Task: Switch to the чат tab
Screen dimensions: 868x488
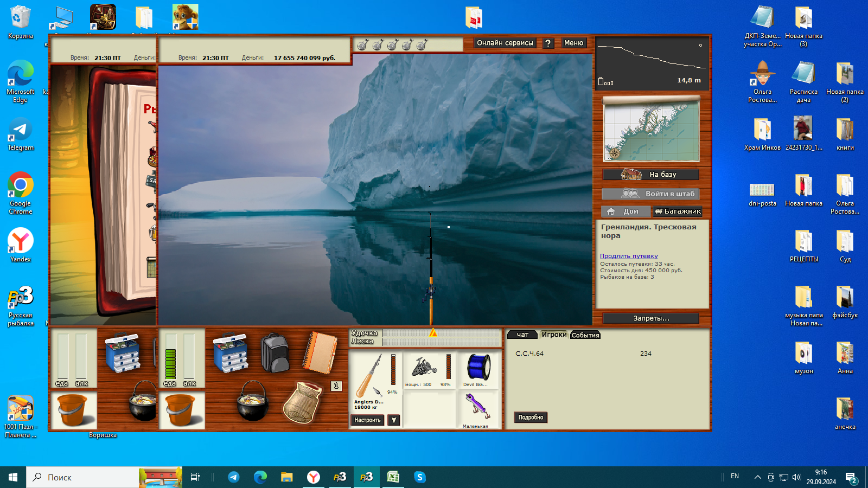Action: [522, 335]
